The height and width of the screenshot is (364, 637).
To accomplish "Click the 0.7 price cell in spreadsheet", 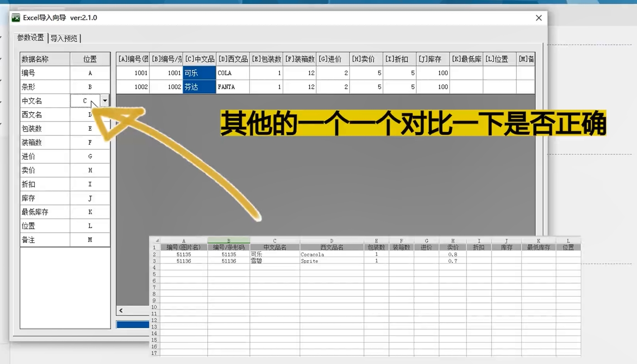I will tap(452, 261).
